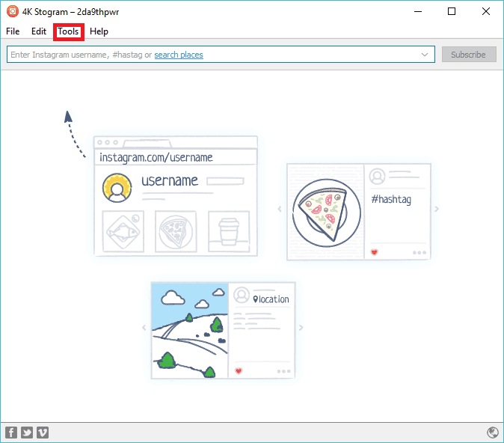The image size is (504, 443).
Task: Click the landscape location illustration
Action: coord(189,330)
